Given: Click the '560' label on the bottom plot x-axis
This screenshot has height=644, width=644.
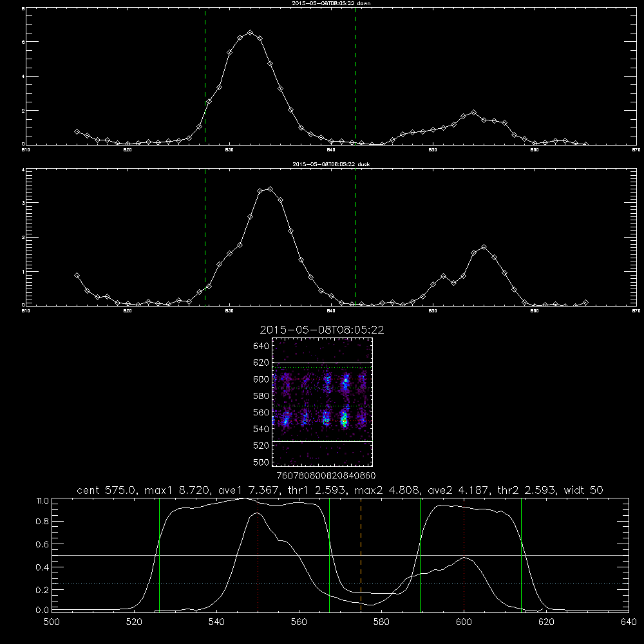Looking at the screenshot, I should [299, 622].
